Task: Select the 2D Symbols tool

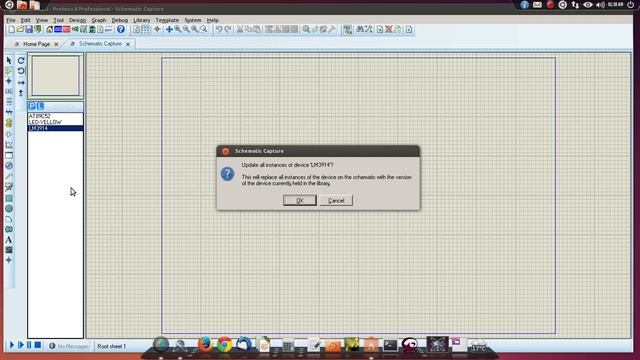Action: coord(9,250)
